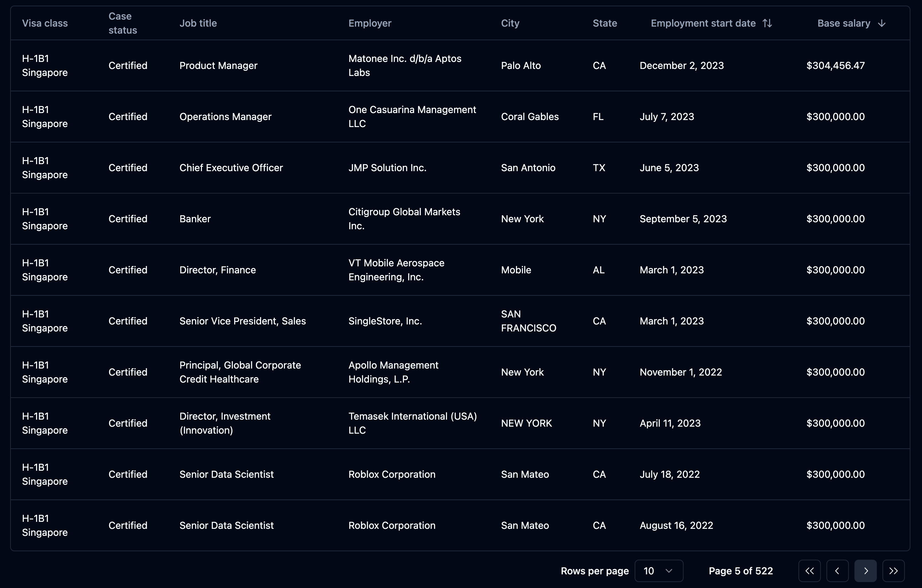Open the Rows per page dropdown
The height and width of the screenshot is (588, 922).
[x=658, y=571]
